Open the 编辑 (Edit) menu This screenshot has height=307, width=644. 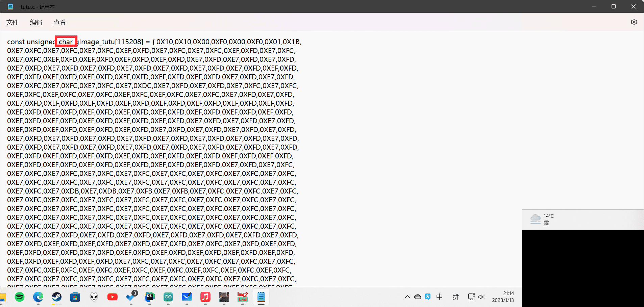[36, 22]
